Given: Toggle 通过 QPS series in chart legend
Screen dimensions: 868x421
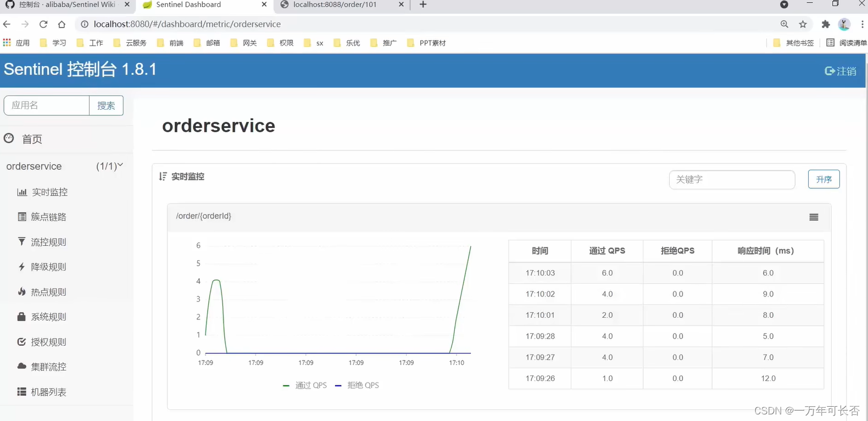Looking at the screenshot, I should (x=305, y=385).
